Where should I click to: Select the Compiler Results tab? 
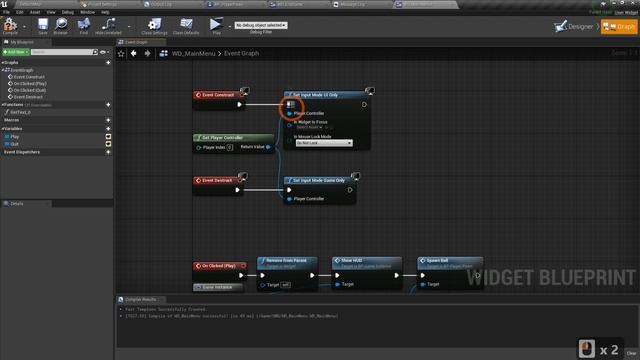click(x=140, y=299)
